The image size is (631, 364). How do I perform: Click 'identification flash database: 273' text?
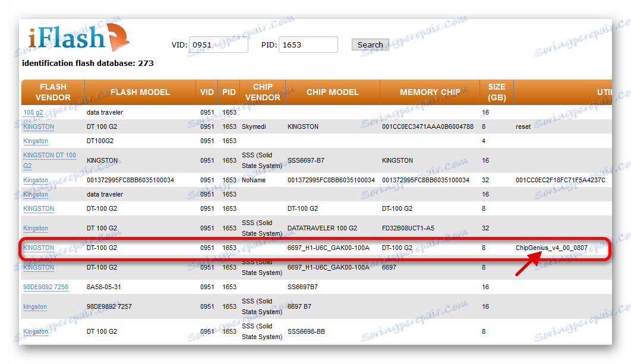tap(88, 63)
